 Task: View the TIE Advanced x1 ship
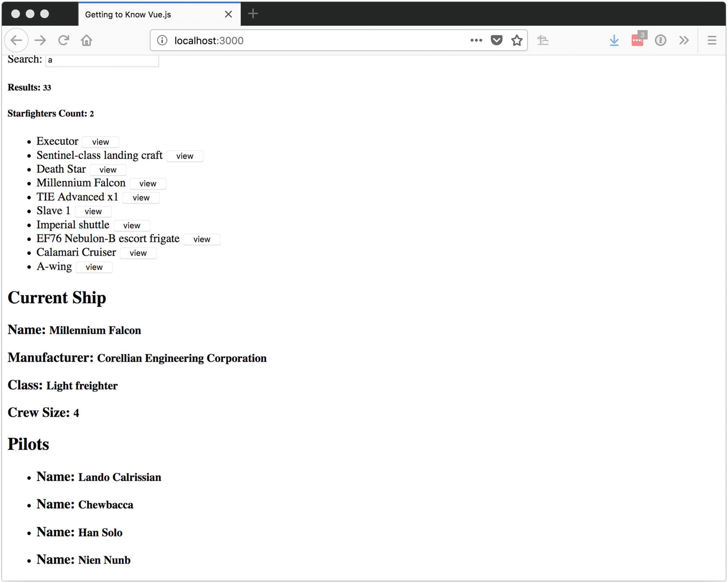click(x=141, y=198)
